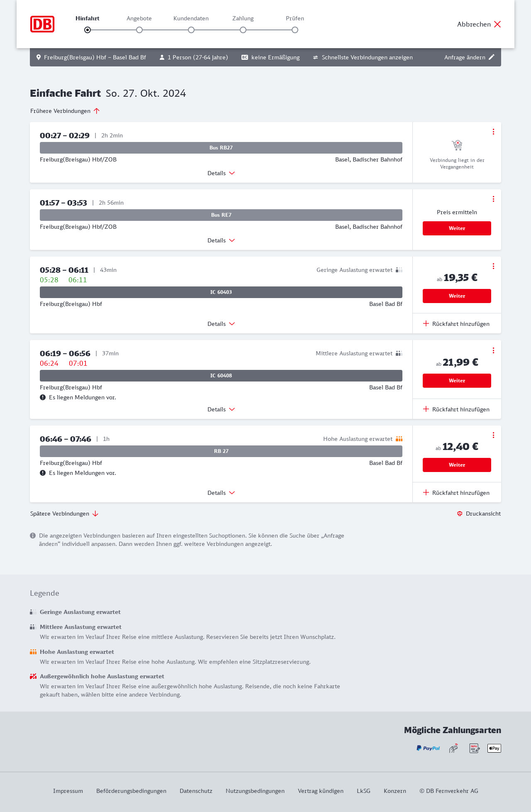This screenshot has width=531, height=812.
Task: Show earlier connections via Frühere Verbindungen
Action: tap(65, 111)
